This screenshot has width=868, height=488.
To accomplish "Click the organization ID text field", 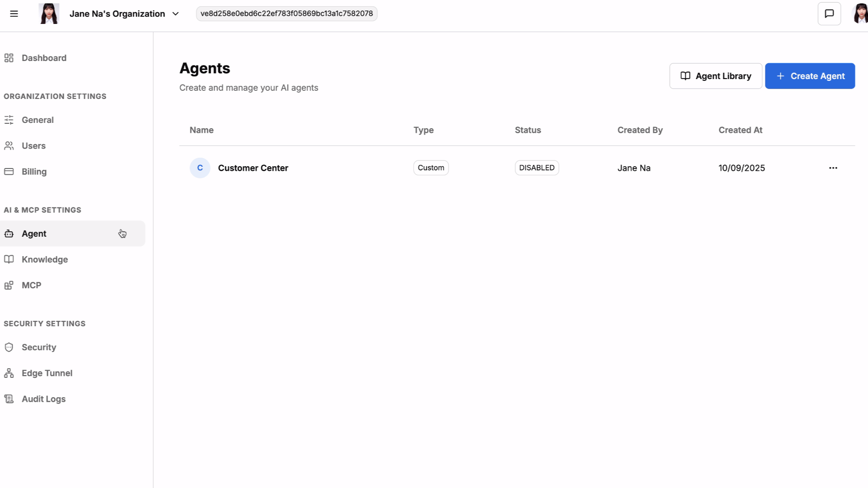I will [287, 14].
